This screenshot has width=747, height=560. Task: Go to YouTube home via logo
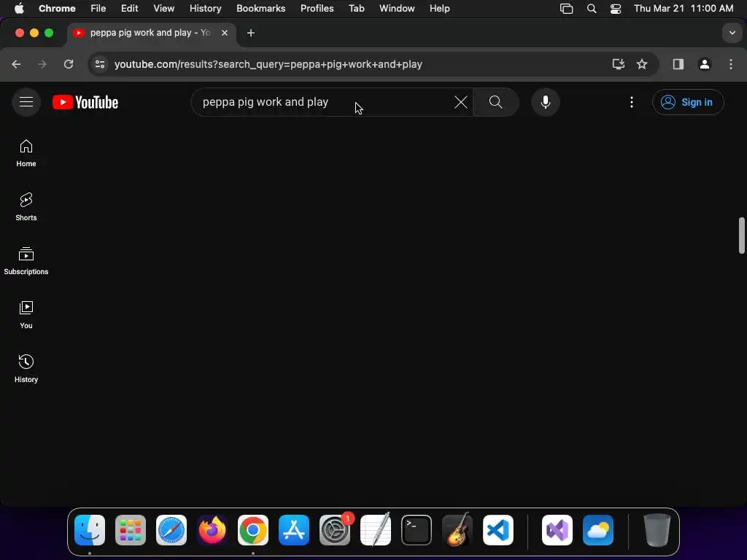tap(85, 102)
